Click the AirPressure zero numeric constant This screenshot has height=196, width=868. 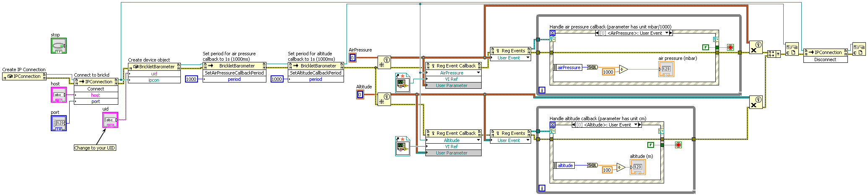[353, 58]
